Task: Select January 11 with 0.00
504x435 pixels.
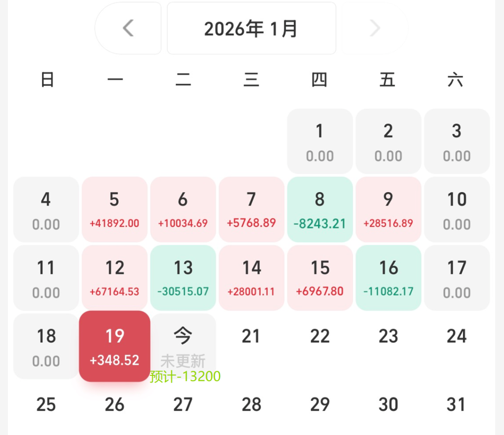Action: coord(46,278)
